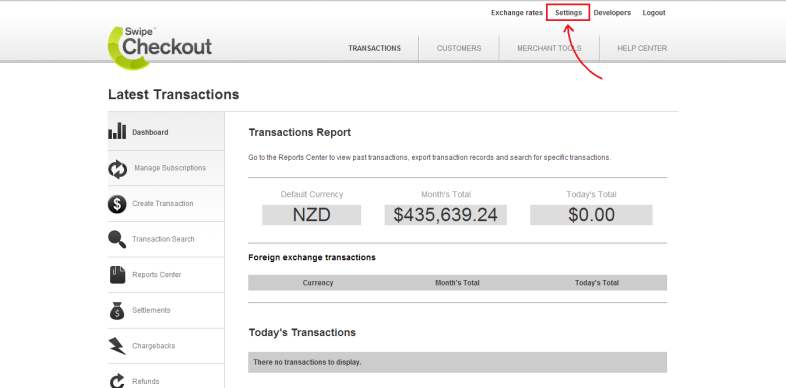Log out using the Logout link
This screenshot has width=786, height=388.
[654, 13]
